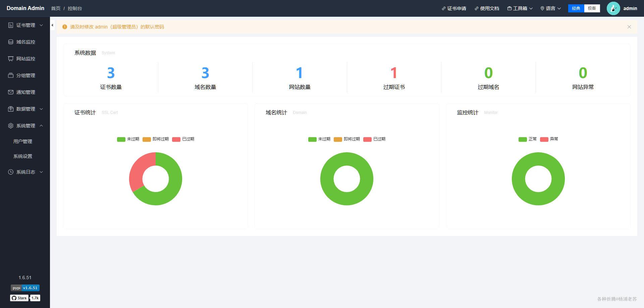Open the 使用文档 documentation link

(x=487, y=8)
